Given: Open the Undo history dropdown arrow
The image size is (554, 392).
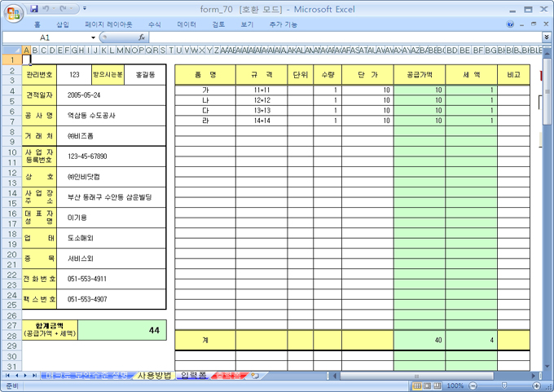Looking at the screenshot, I should coord(52,8).
